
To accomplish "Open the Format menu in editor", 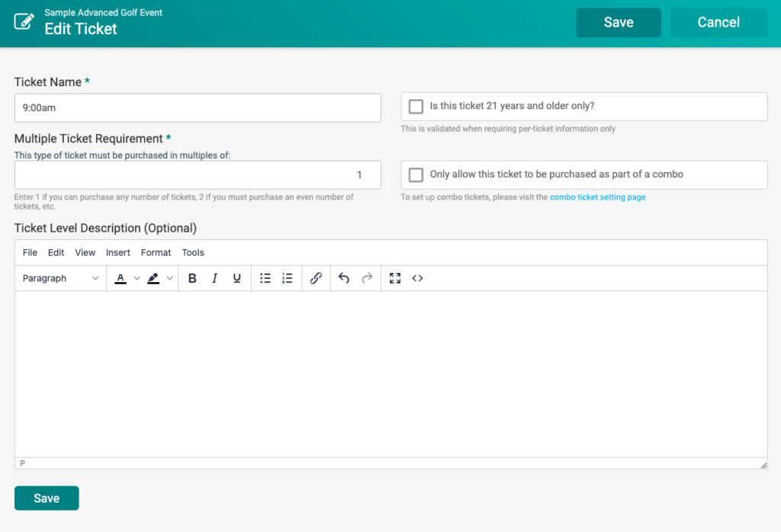I will (156, 253).
